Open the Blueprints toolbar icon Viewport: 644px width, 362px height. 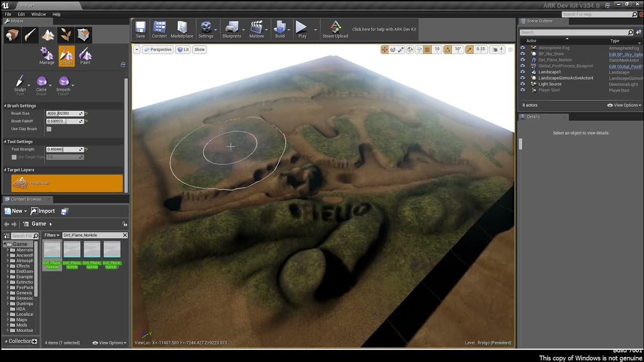[232, 29]
